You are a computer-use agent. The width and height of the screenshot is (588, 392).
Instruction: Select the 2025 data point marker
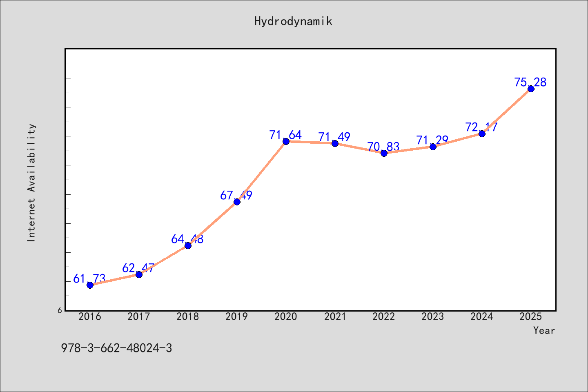click(531, 89)
